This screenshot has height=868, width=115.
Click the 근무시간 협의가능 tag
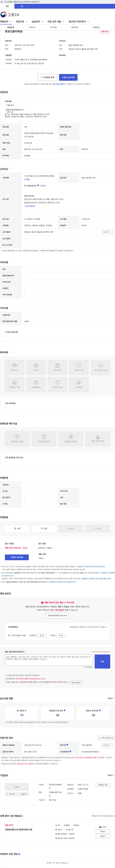pyautogui.click(x=30, y=206)
